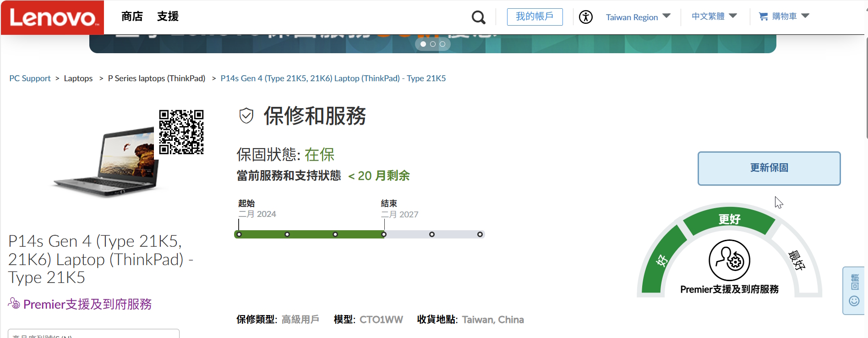Expand the 購物車 cart dropdown

coord(784,17)
